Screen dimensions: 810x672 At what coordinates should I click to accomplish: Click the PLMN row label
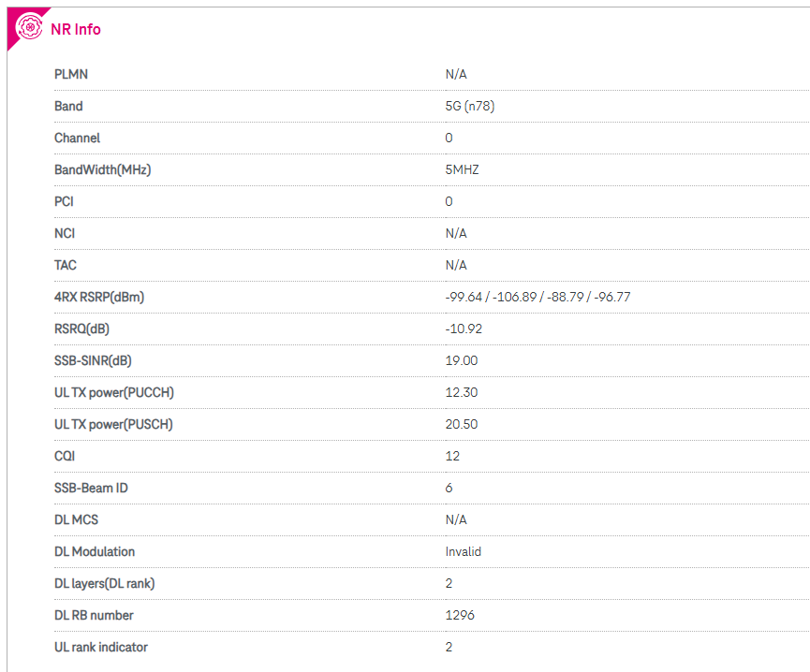71,74
